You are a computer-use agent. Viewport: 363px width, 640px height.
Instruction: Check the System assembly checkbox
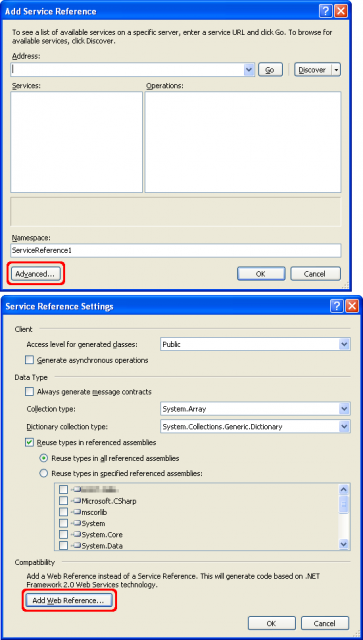(64, 523)
